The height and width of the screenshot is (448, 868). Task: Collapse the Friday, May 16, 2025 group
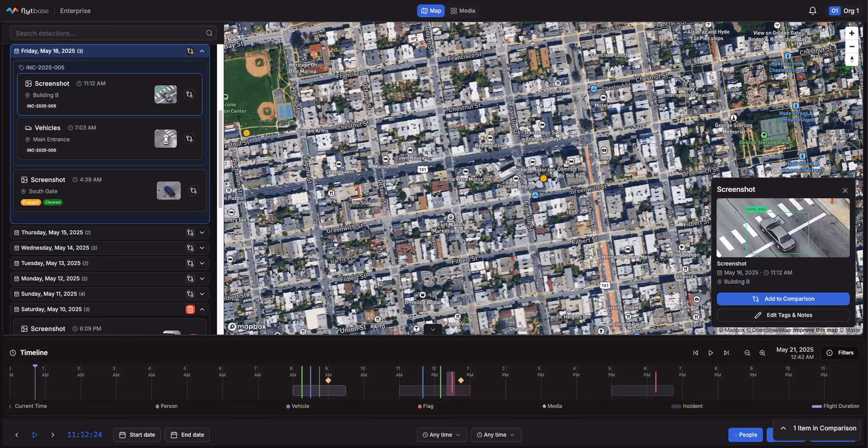pos(202,51)
